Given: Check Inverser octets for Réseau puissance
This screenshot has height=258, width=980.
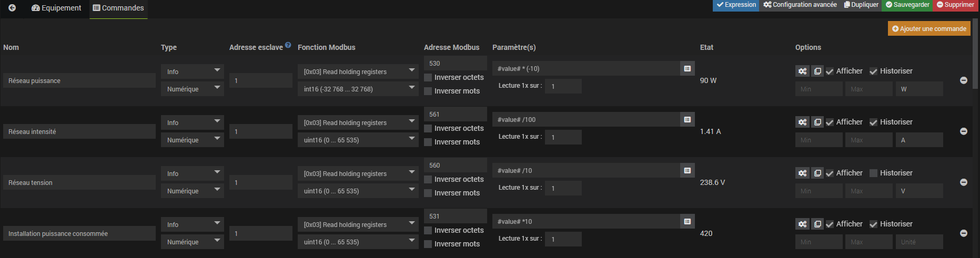Looking at the screenshot, I should [x=428, y=77].
